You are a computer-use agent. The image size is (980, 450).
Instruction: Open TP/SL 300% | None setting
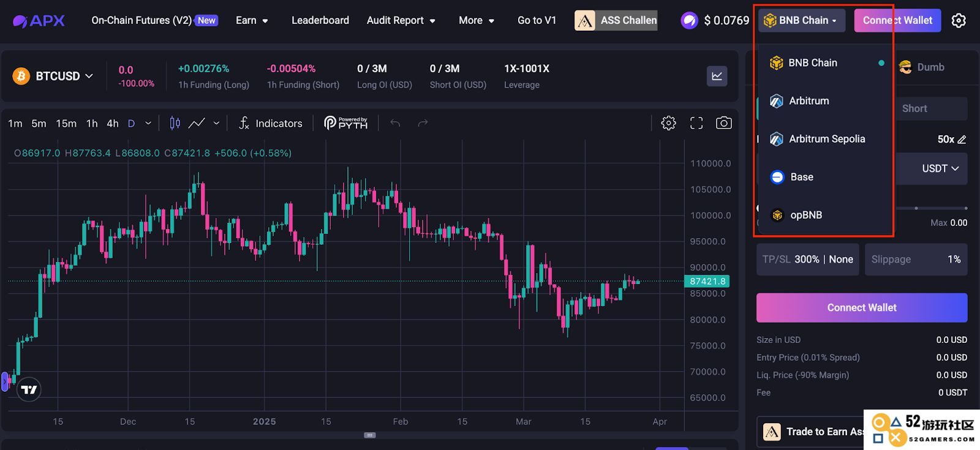808,259
